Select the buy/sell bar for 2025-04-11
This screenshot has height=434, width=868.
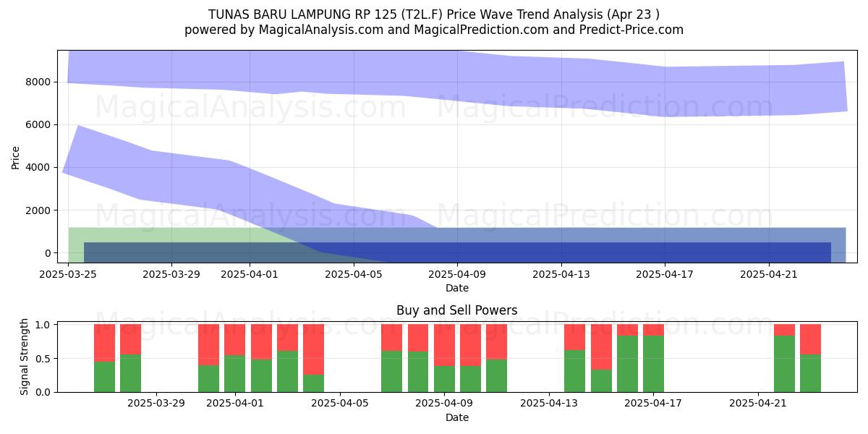tap(496, 358)
